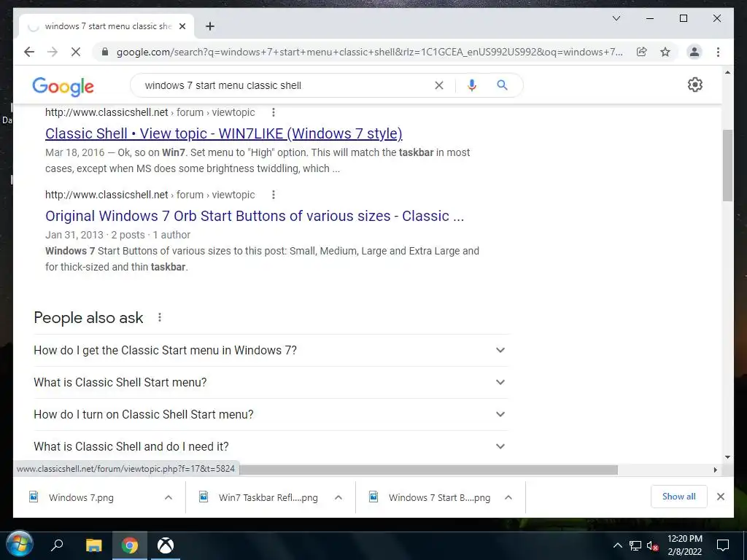Open tab search chevron in title bar
The image size is (747, 560).
click(616, 18)
